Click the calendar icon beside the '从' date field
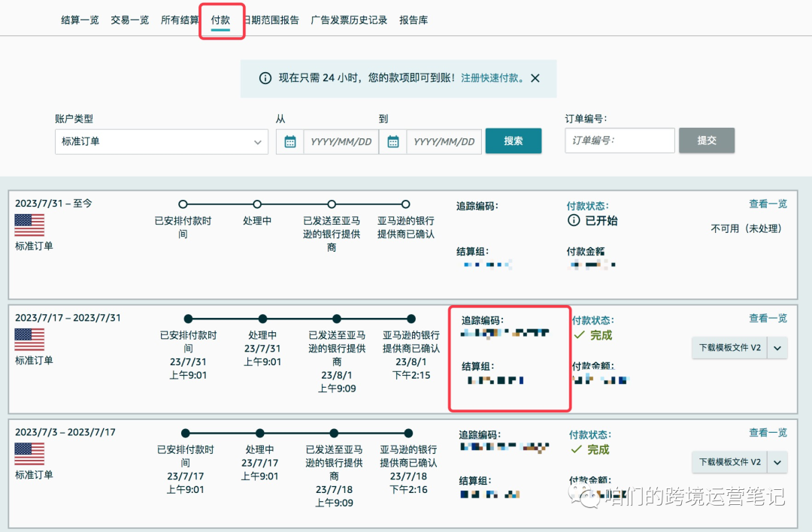The width and height of the screenshot is (812, 532). point(289,141)
